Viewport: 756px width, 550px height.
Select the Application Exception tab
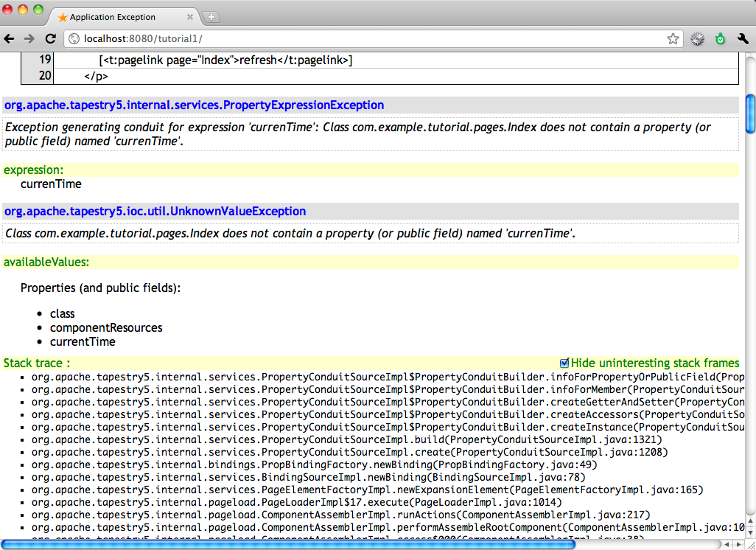pos(118,16)
